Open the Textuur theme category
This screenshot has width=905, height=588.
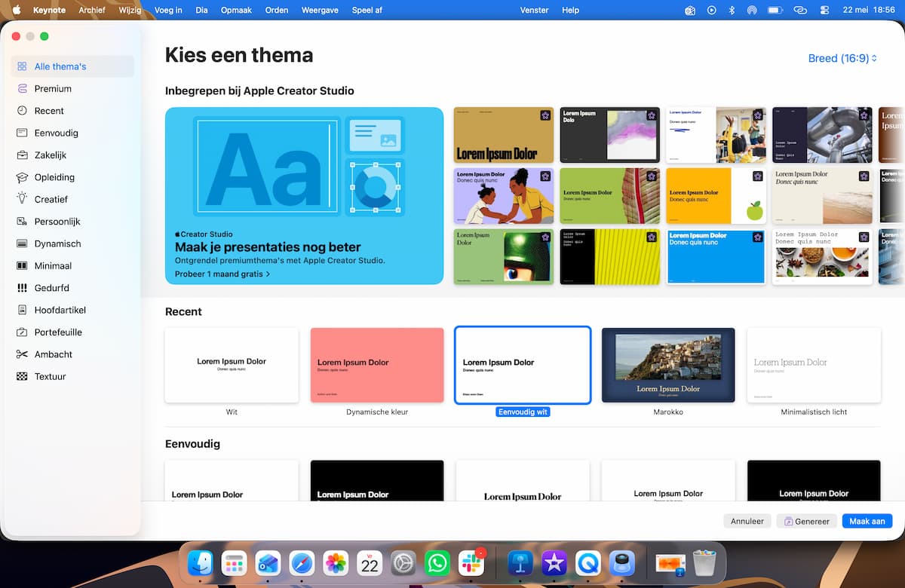(72, 376)
